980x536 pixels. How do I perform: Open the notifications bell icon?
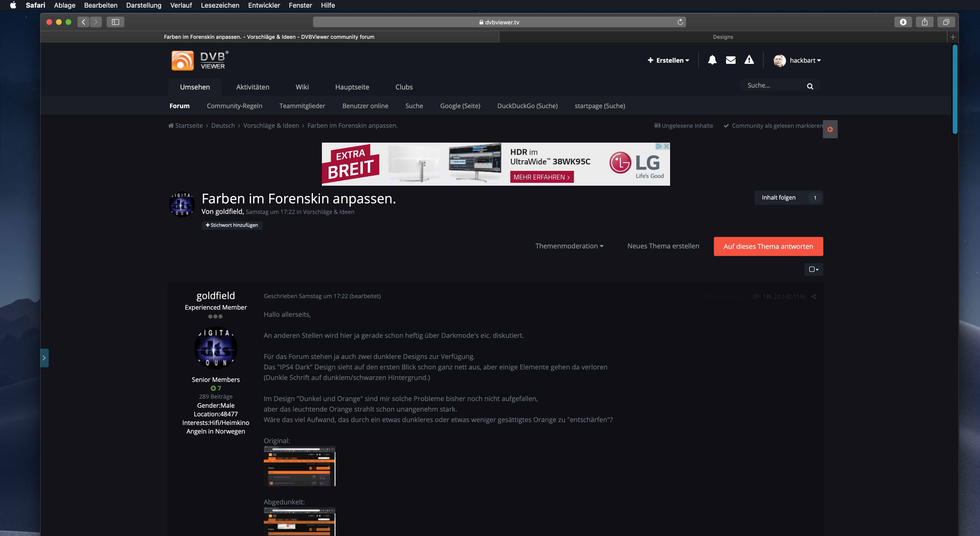coord(712,60)
